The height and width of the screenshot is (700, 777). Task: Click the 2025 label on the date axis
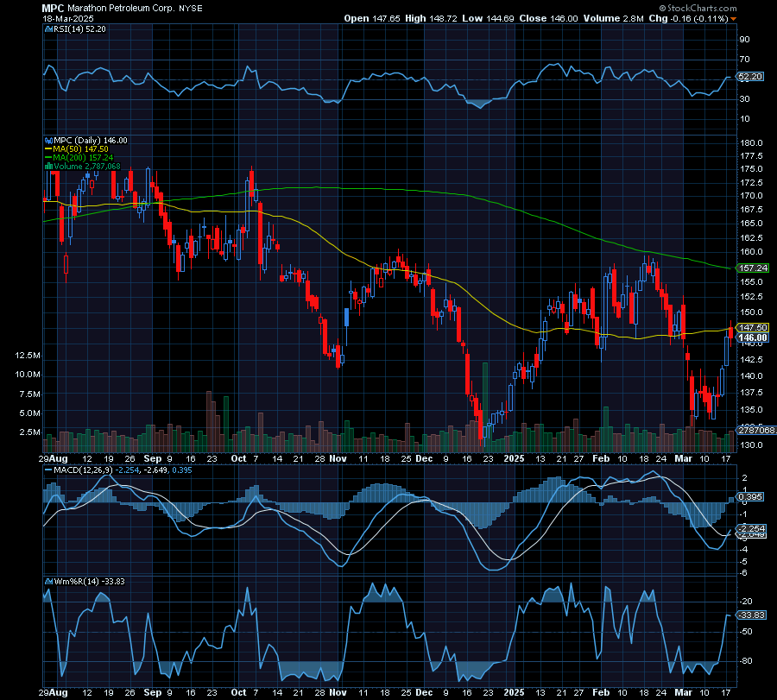513,458
